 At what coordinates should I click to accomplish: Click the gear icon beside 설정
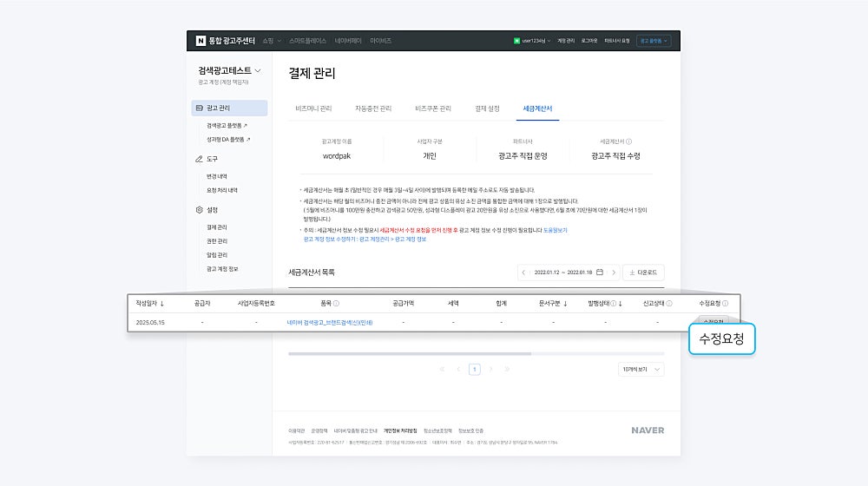200,210
